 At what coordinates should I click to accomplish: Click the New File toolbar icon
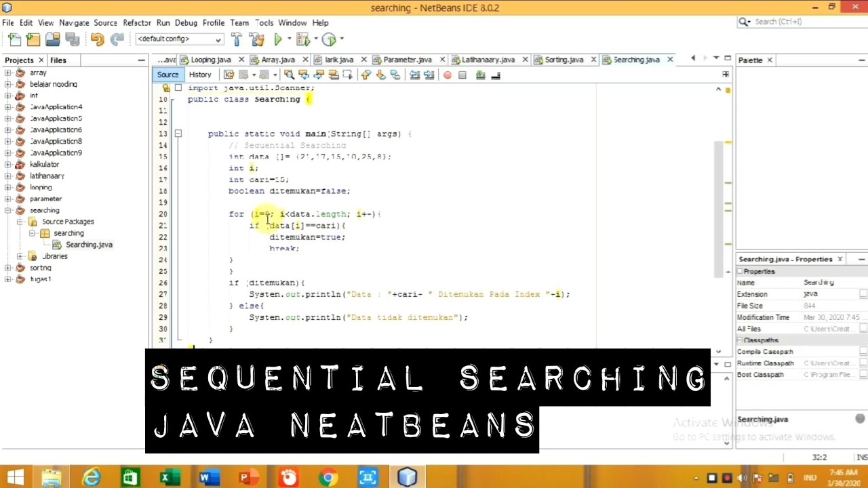click(15, 39)
